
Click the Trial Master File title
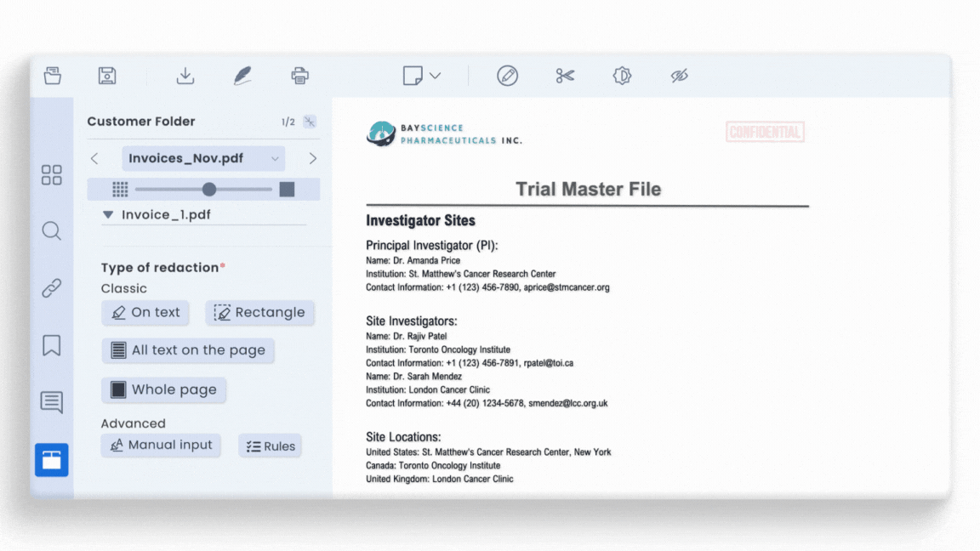(588, 190)
